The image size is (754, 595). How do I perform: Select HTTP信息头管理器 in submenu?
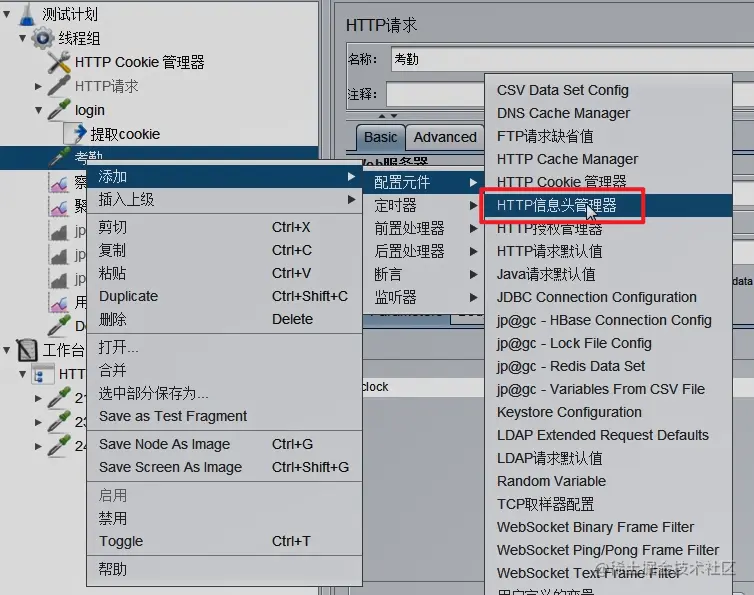(608, 205)
